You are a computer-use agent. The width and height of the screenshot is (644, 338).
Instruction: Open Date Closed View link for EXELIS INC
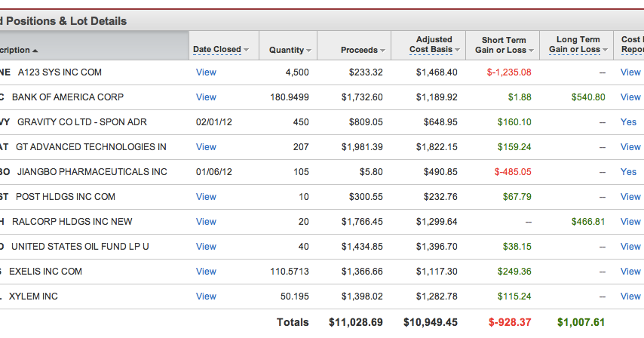[x=206, y=272]
